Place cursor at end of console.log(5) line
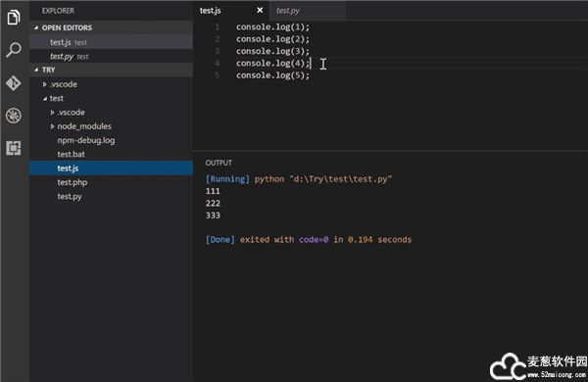Image resolution: width=588 pixels, height=382 pixels. pyautogui.click(x=311, y=75)
